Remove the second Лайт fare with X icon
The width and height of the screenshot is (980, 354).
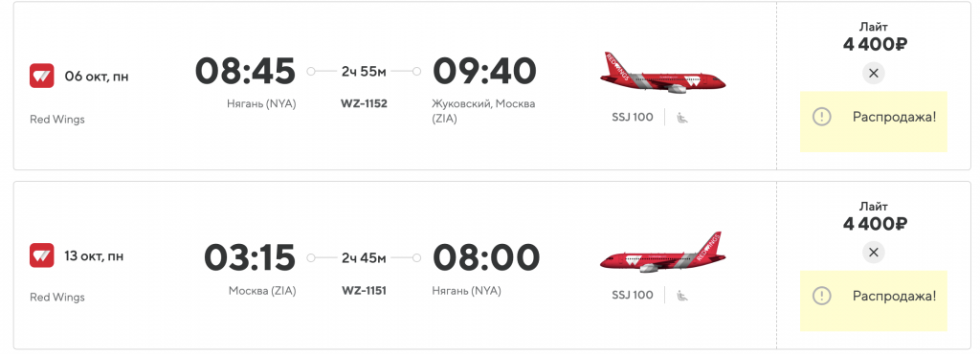[874, 253]
